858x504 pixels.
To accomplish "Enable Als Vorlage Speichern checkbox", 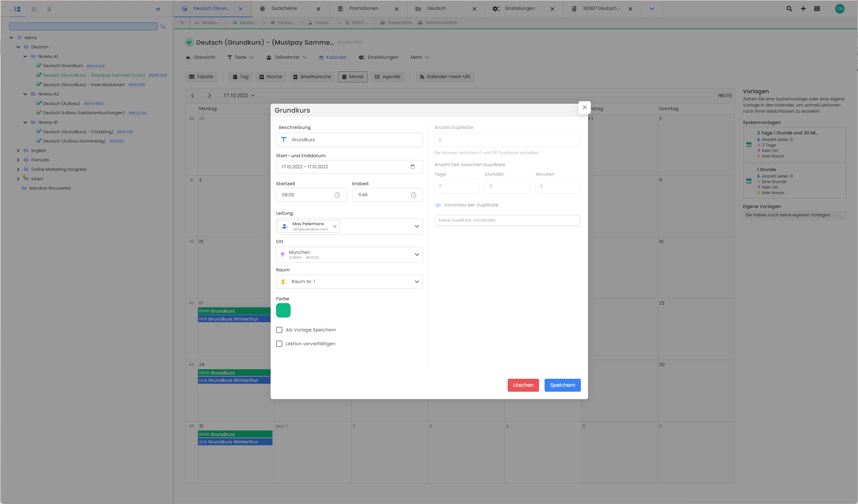I will pyautogui.click(x=279, y=330).
